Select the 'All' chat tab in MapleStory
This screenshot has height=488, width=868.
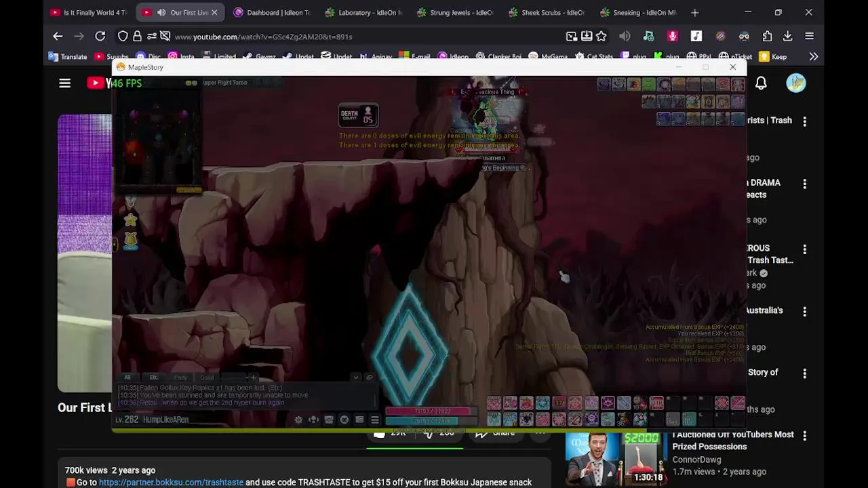click(127, 378)
